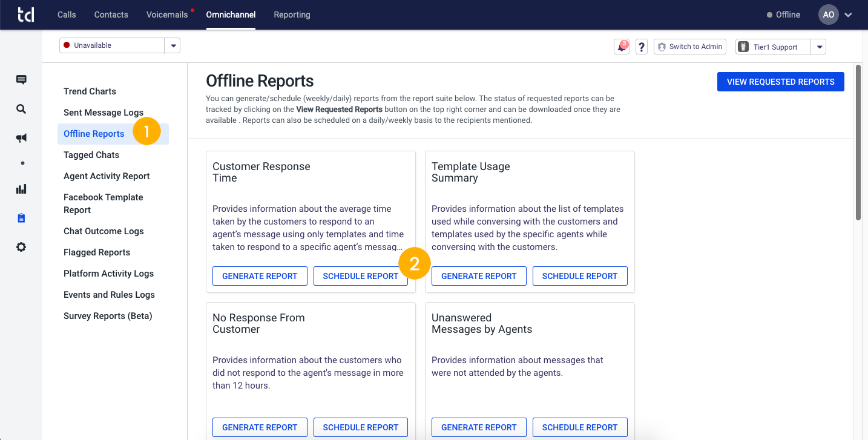Screen dimensions: 868x440
Task: Open Sent Message Logs
Action: (x=104, y=113)
